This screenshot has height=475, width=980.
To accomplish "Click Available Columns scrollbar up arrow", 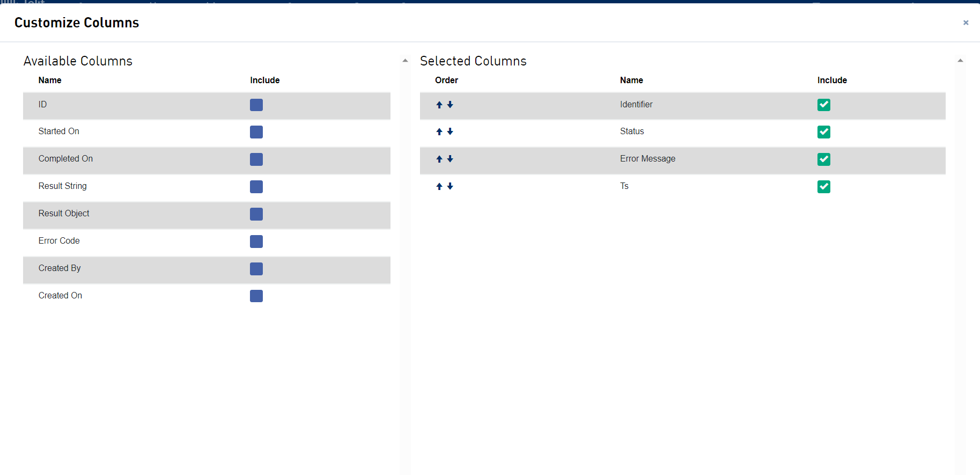I will pyautogui.click(x=406, y=61).
